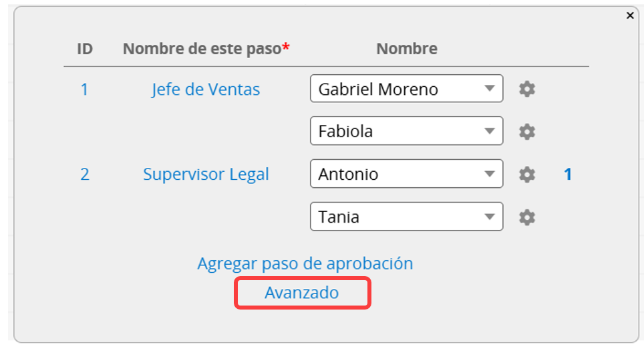
Task: Click the Nombre column header above dropdowns
Action: [407, 49]
